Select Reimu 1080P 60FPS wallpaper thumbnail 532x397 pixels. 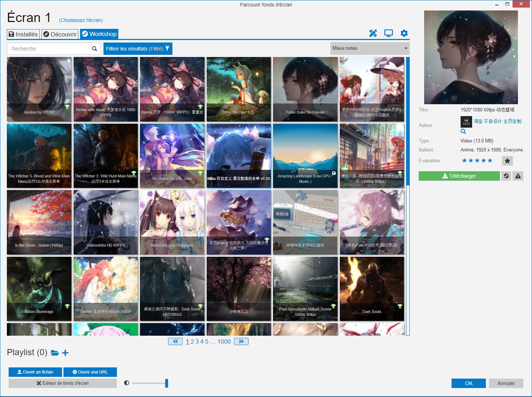(172, 89)
